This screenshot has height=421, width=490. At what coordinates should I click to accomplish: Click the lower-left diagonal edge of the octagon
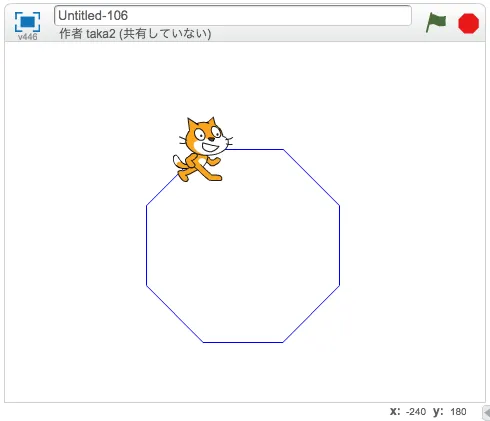[175, 314]
